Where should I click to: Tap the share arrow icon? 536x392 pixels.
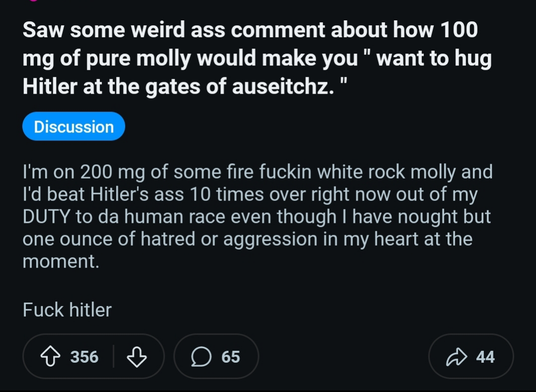(x=456, y=357)
